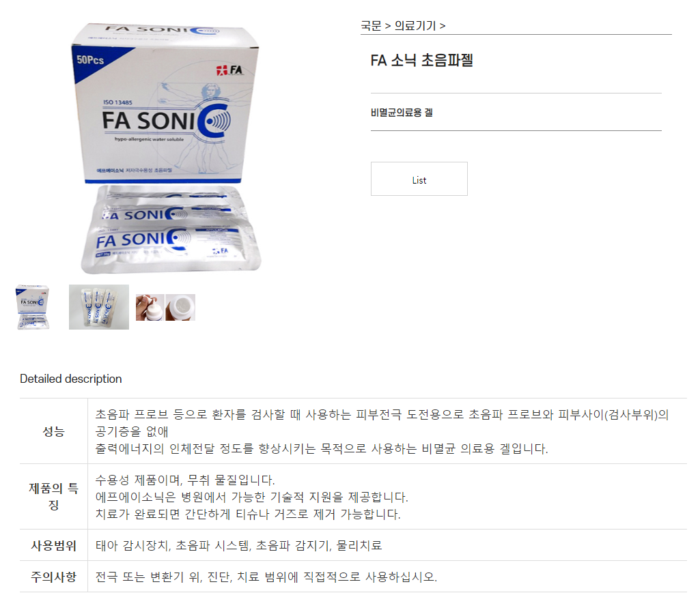Select the 주의사항 row header
The width and height of the screenshot is (700, 608).
tap(53, 577)
